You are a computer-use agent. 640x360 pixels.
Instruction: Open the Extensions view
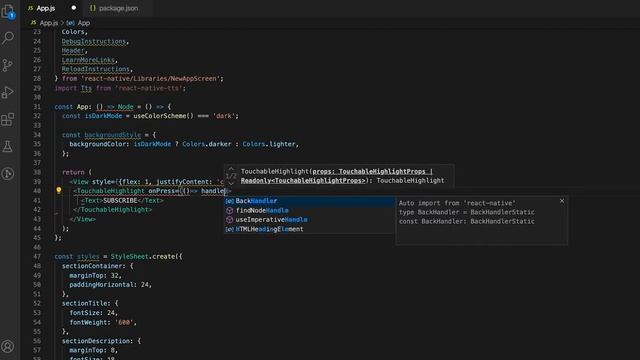pos(8,120)
